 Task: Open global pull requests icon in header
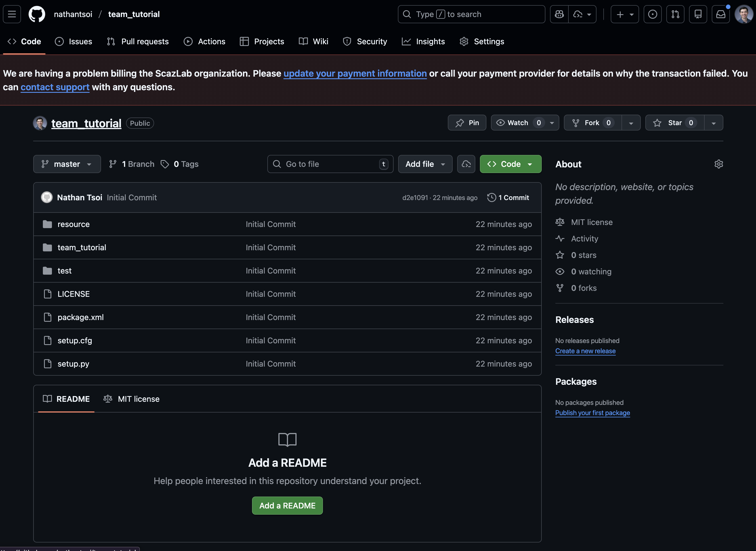(675, 14)
